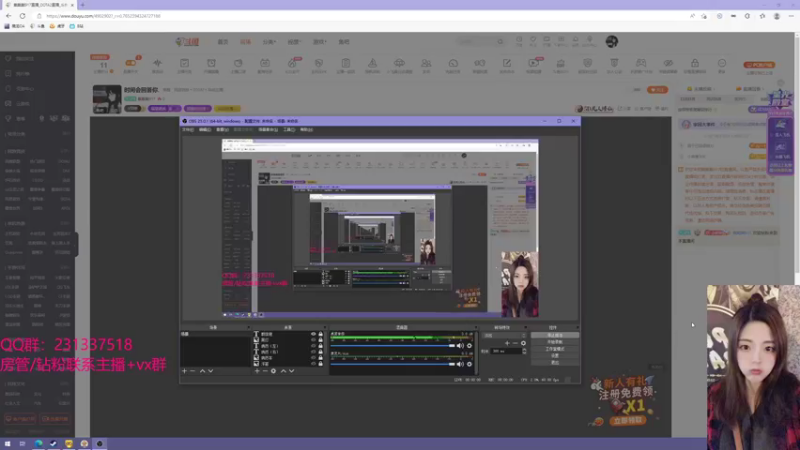
Task: Mute the second mixer channel's speaker
Action: click(x=460, y=364)
